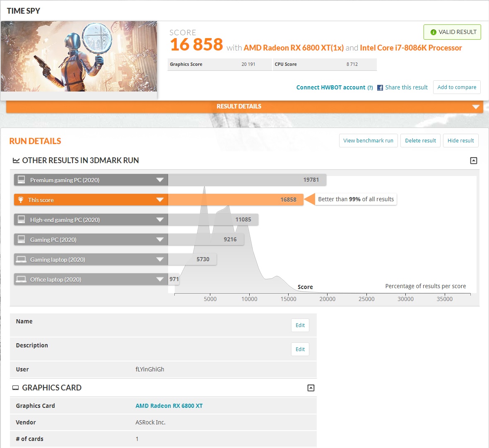489x448 pixels.
Task: Collapse the Graphics Card section
Action: (x=311, y=388)
